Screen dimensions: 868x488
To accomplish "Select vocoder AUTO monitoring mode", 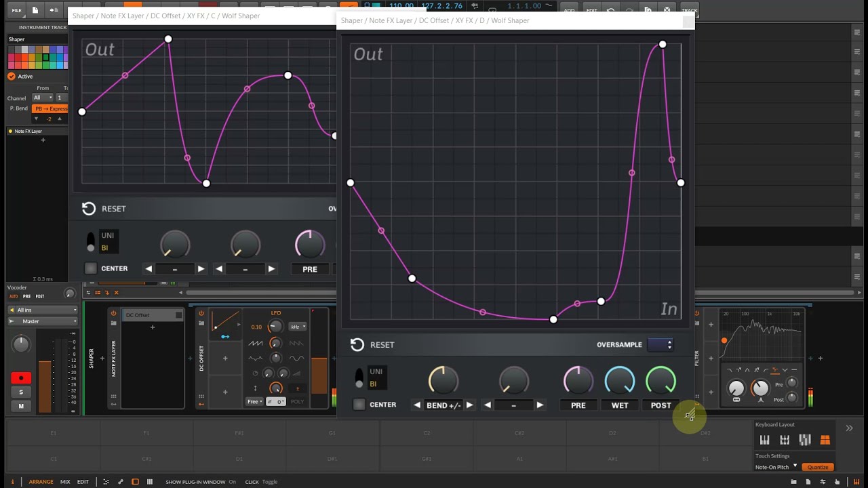I will pyautogui.click(x=13, y=296).
